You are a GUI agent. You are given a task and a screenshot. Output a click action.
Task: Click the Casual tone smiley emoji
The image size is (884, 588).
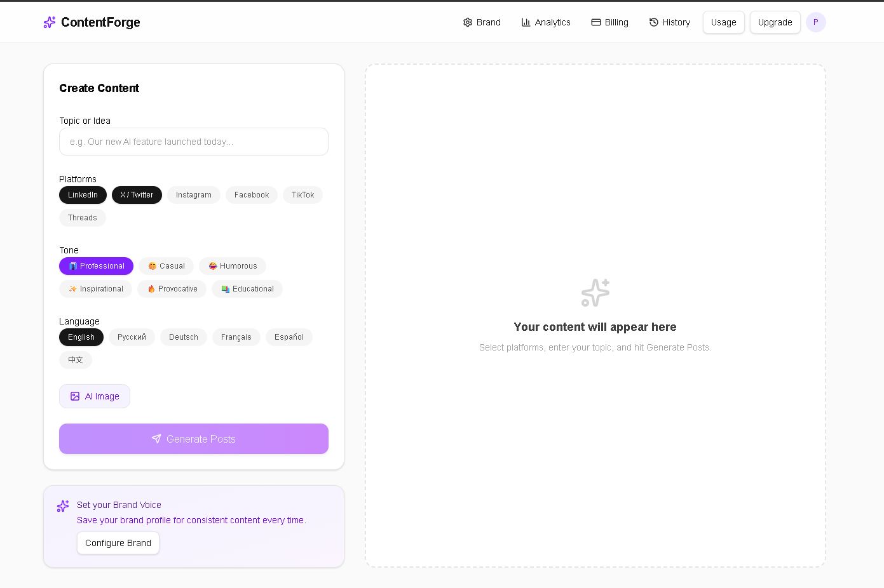tap(153, 266)
